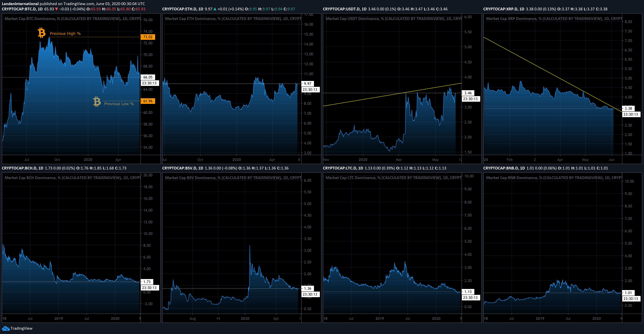The image size is (644, 334).
Task: Click the orange 61.96 price label
Action: coord(148,101)
